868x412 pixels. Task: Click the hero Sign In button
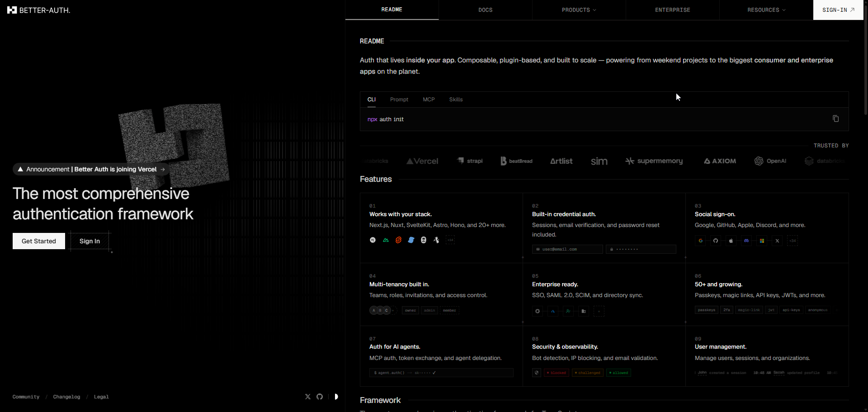click(90, 241)
